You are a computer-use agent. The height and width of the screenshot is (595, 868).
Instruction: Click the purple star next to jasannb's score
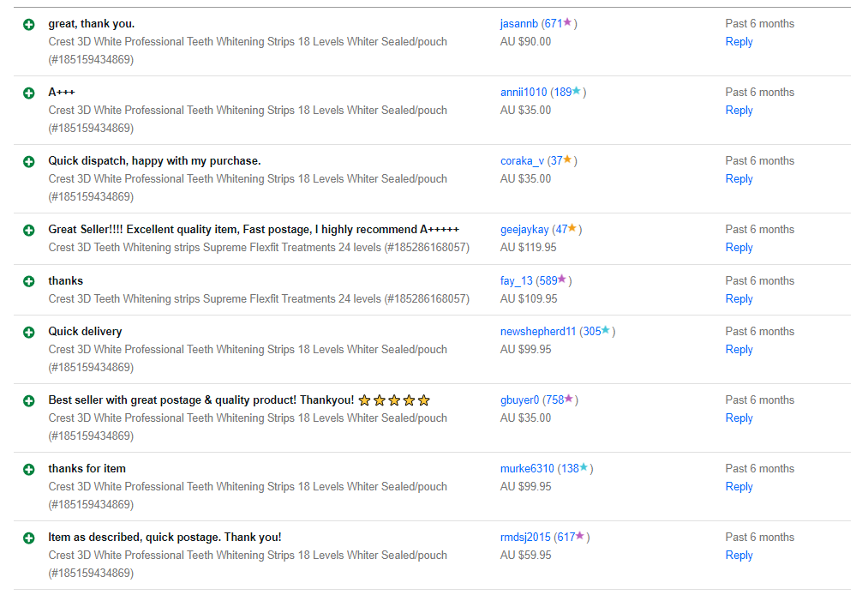coord(567,22)
